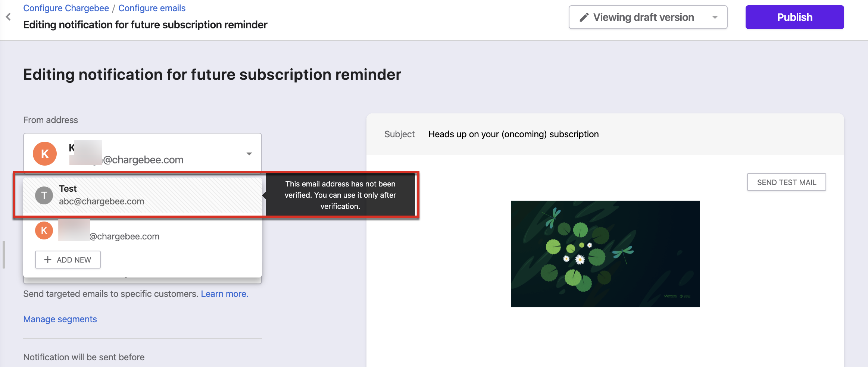868x367 pixels.
Task: Open the Manage segments link
Action: click(60, 319)
